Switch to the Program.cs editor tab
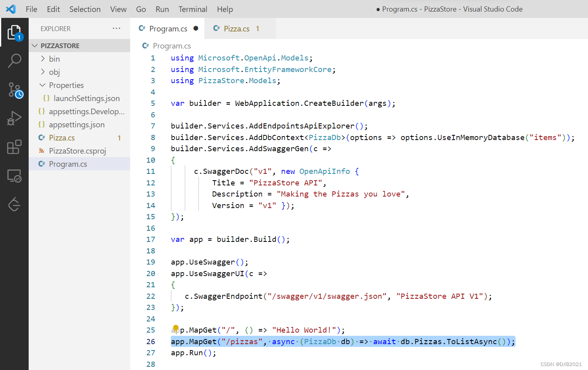 [x=168, y=29]
